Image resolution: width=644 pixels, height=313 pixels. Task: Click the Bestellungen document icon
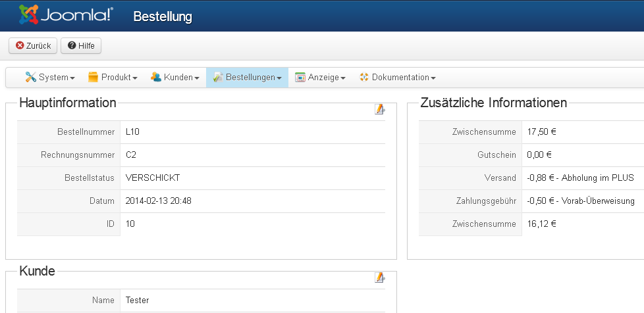(x=217, y=78)
